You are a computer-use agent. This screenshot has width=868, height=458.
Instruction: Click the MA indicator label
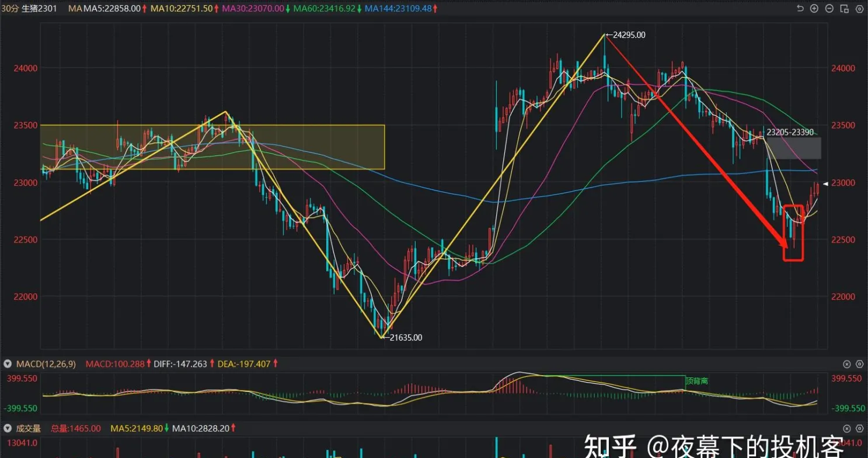[75, 9]
